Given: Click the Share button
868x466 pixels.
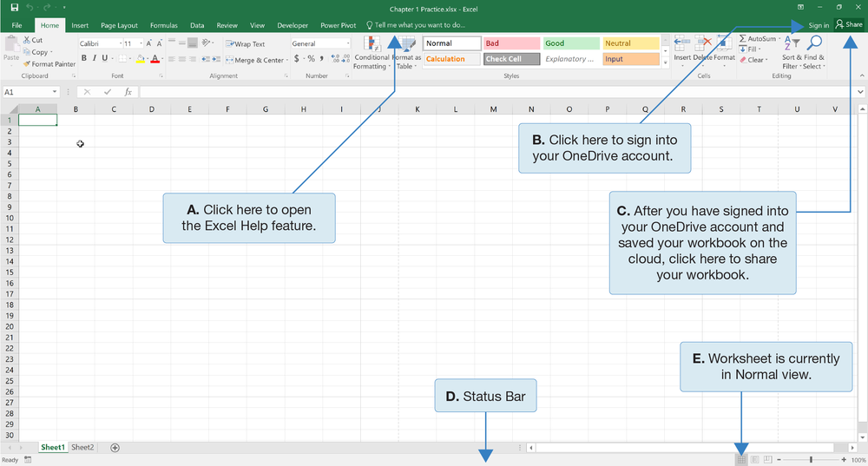Looking at the screenshot, I should 849,25.
